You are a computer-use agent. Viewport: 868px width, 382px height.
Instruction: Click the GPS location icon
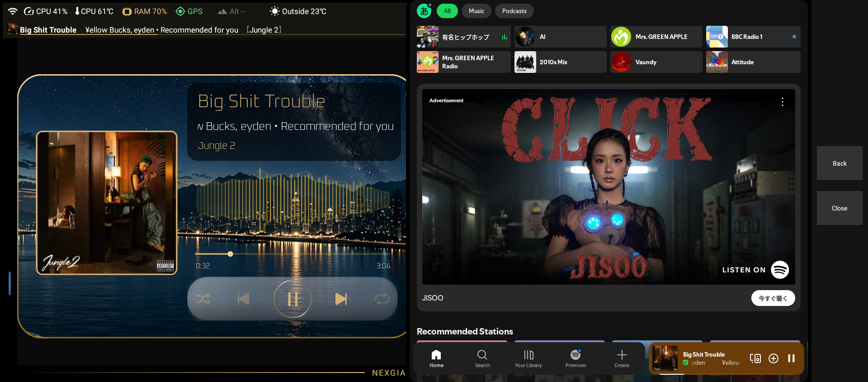click(x=180, y=11)
